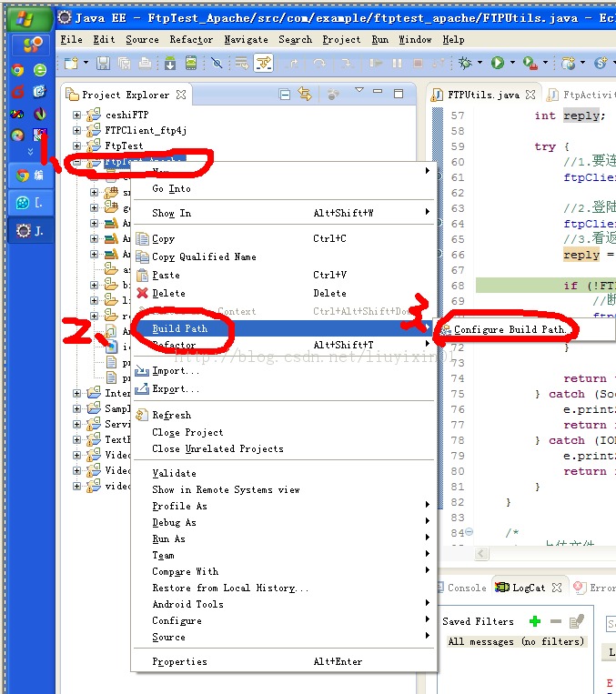The width and height of the screenshot is (616, 694).
Task: Launch the green 'e' browser quick launch icon
Action: coord(40,70)
